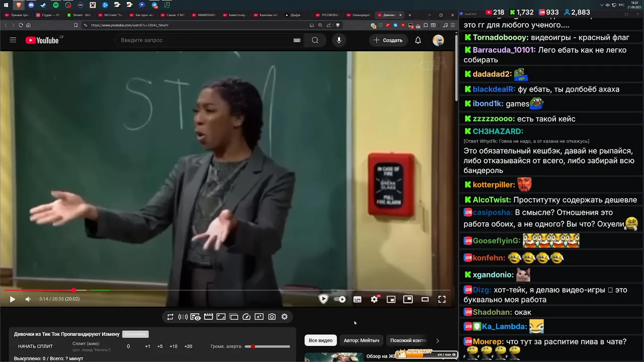Viewport: 644px width, 362px height.
Task: Open Windows Start menu
Action: point(6,5)
